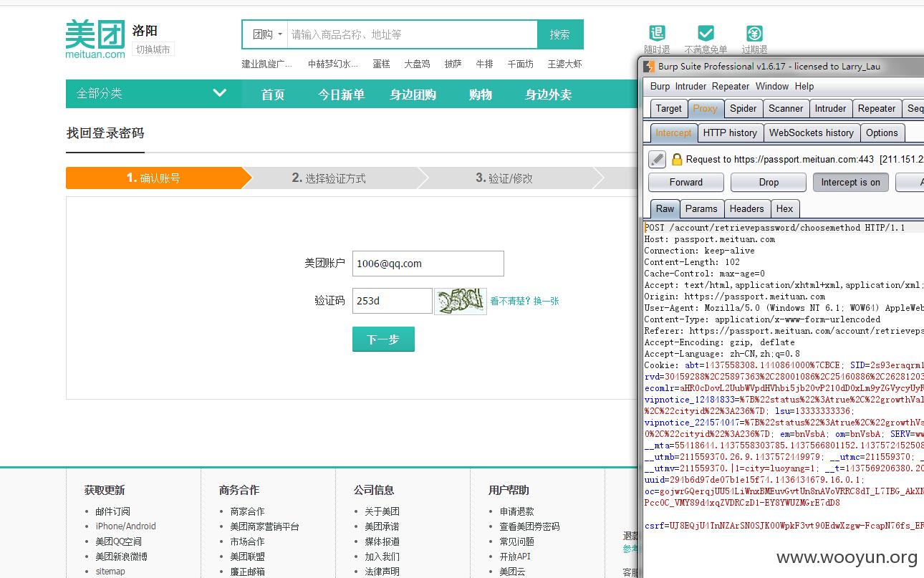The width and height of the screenshot is (924, 578).
Task: Click the 蛋糕 hot search link
Action: [381, 64]
